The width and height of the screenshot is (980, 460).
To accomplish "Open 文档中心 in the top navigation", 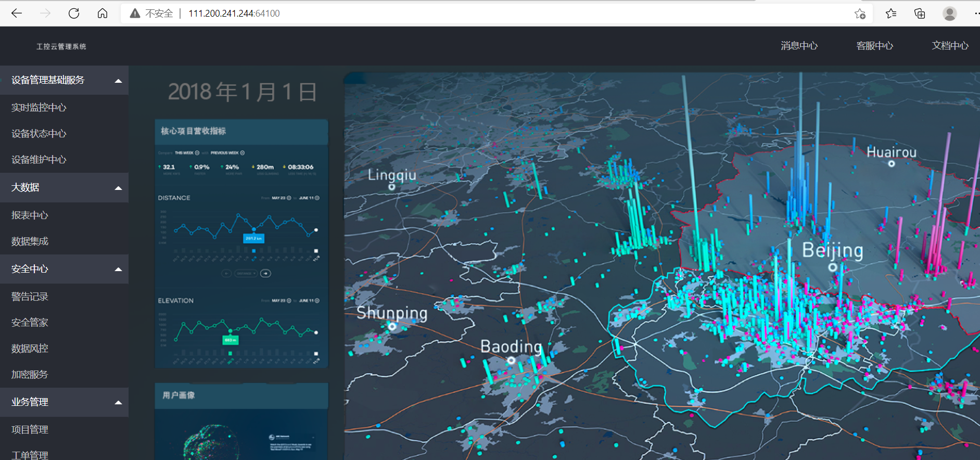I will tap(950, 46).
